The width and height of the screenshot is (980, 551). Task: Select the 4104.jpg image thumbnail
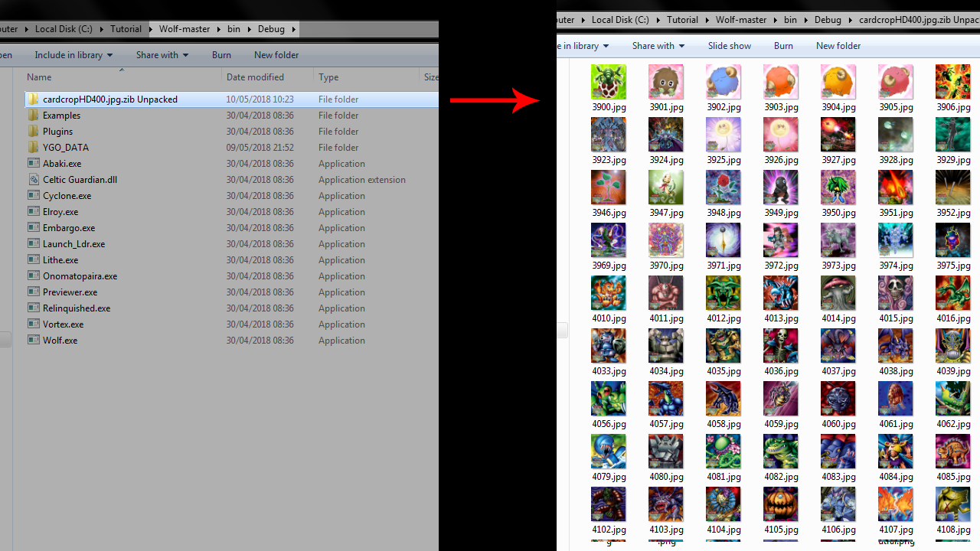[724, 504]
